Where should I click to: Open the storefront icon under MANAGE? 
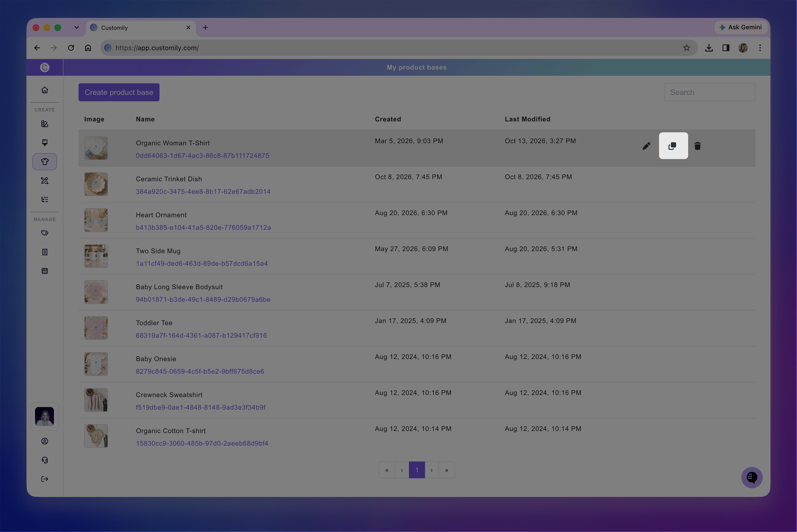45,271
